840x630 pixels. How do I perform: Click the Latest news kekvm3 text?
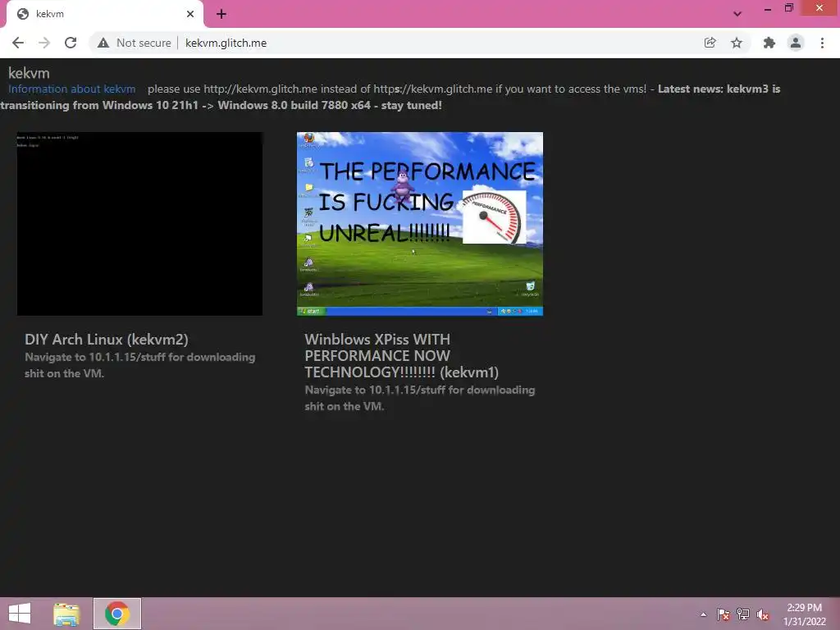coord(390,97)
